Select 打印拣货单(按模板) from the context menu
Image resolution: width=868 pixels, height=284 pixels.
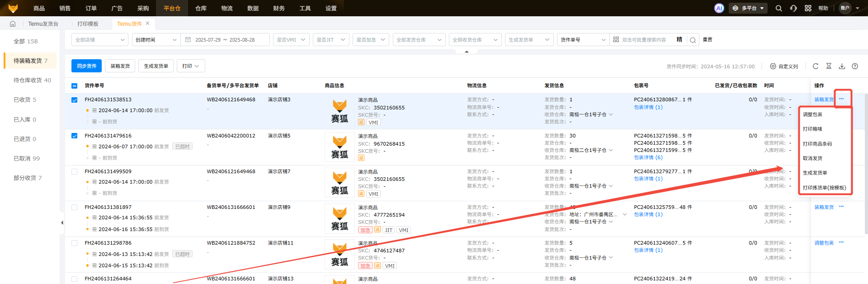coord(824,188)
